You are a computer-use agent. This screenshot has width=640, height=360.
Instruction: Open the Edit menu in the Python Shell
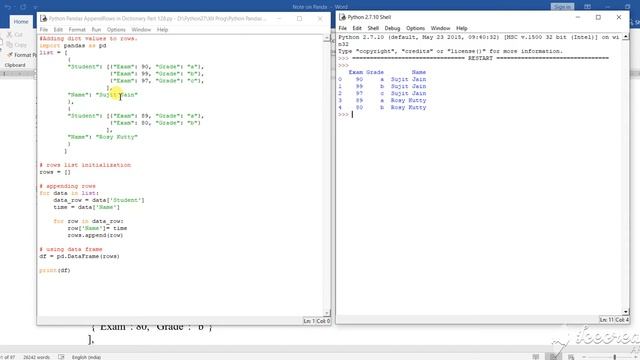pyautogui.click(x=357, y=28)
